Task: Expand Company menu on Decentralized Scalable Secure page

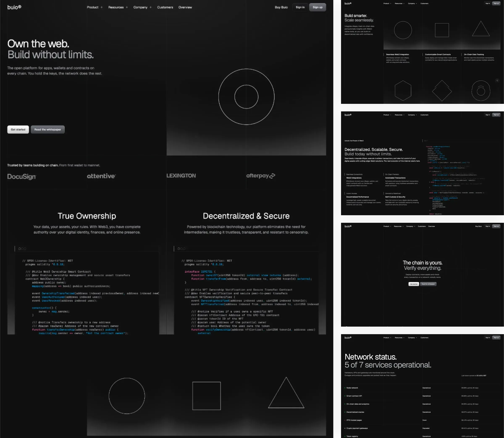Action: 412,115
